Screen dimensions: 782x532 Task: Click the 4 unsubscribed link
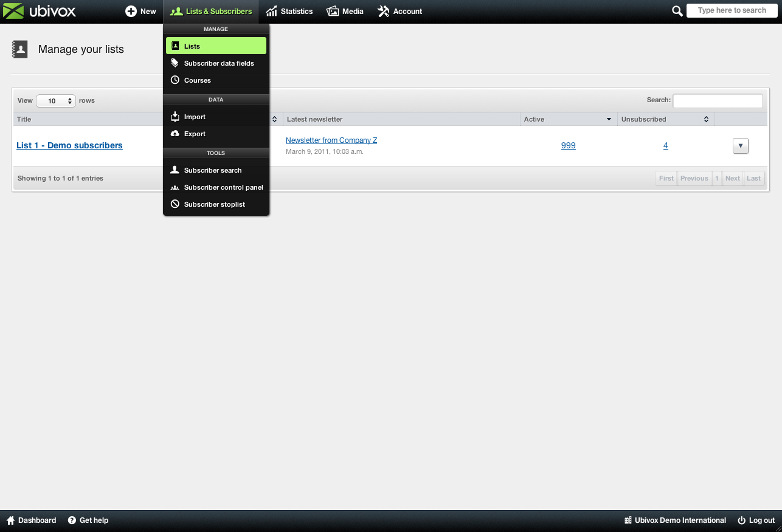tap(666, 145)
